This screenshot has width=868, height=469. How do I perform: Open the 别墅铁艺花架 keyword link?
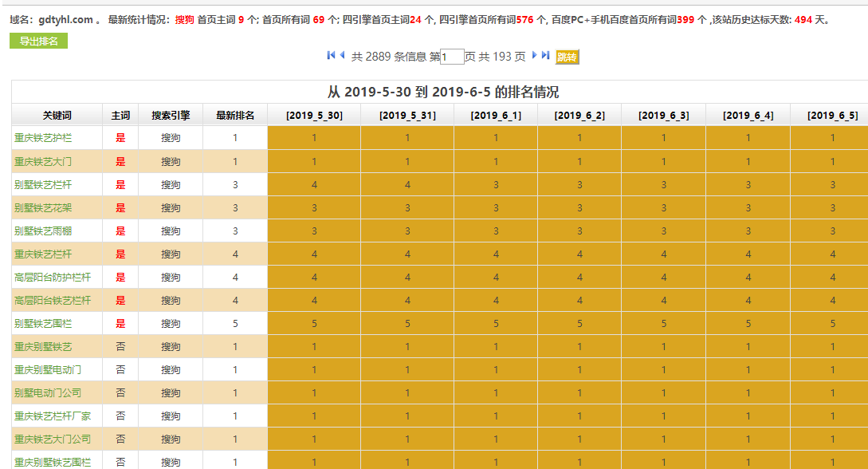(x=43, y=207)
